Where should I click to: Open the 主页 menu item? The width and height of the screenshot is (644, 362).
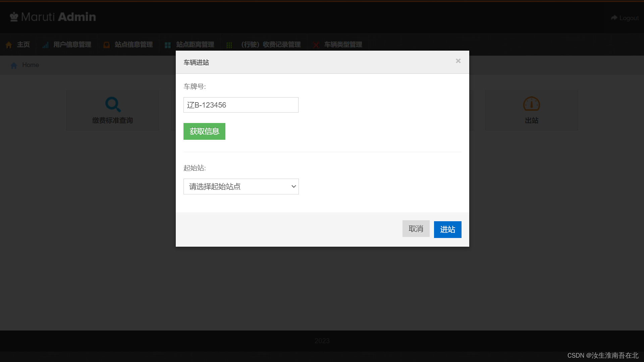pyautogui.click(x=18, y=45)
